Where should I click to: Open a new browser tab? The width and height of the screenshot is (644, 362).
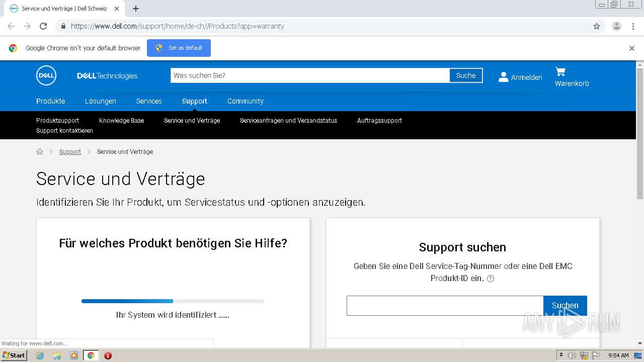(x=136, y=9)
